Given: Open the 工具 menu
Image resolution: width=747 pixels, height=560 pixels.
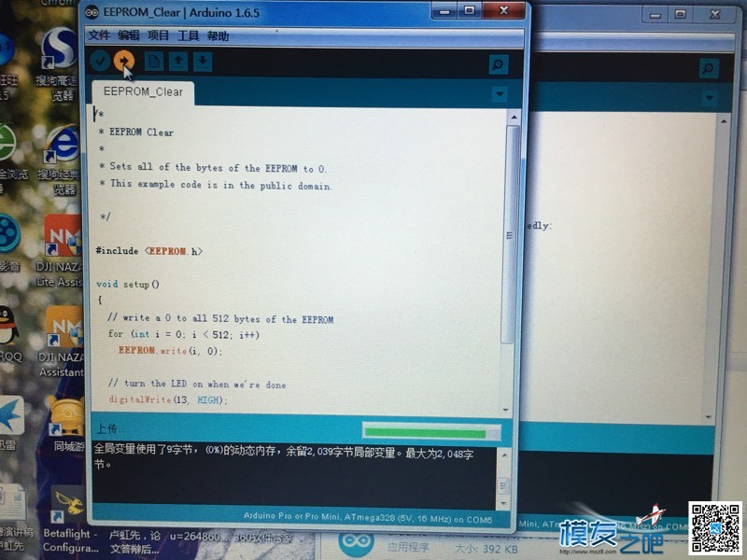Looking at the screenshot, I should (189, 35).
